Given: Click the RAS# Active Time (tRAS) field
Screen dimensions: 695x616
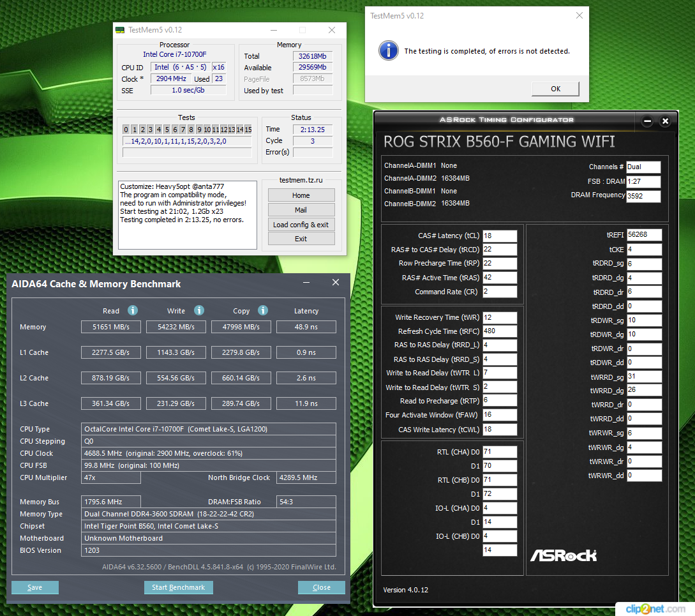Looking at the screenshot, I should [500, 277].
